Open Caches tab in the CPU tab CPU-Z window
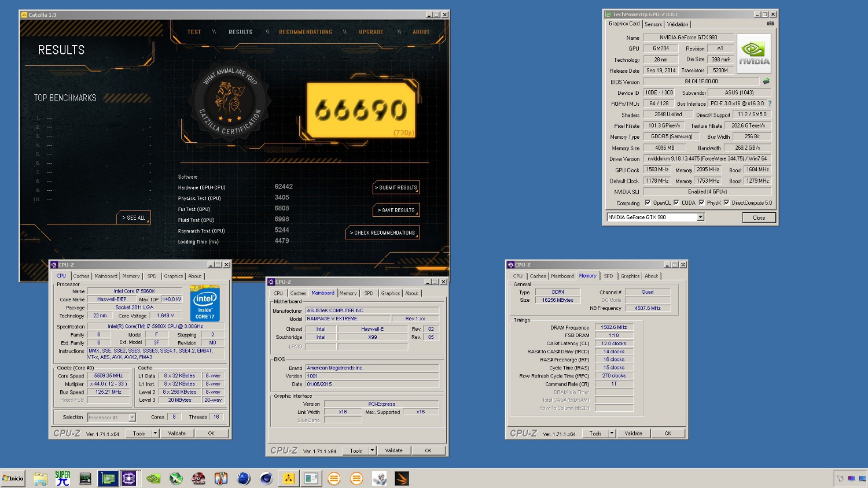The width and height of the screenshot is (868, 488). [x=81, y=276]
